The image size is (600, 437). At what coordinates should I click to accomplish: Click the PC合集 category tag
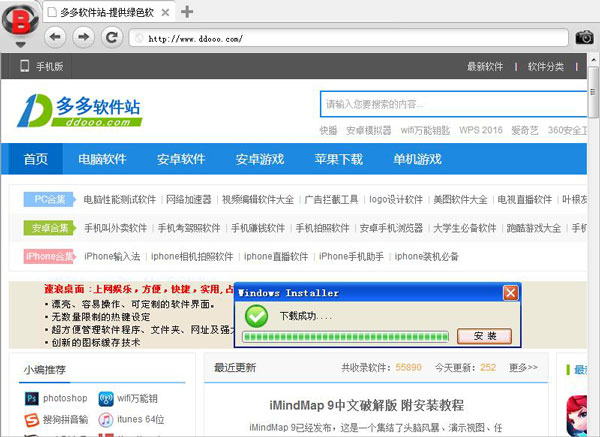click(49, 199)
